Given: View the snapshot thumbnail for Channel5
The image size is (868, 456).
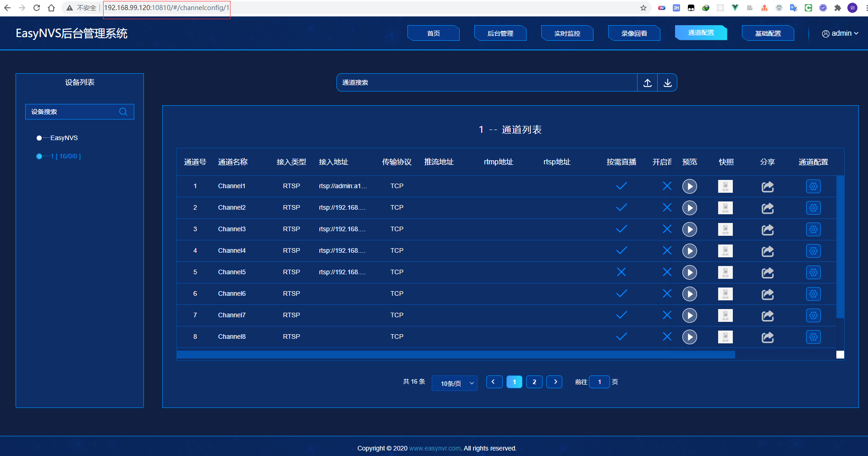Looking at the screenshot, I should pyautogui.click(x=725, y=272).
